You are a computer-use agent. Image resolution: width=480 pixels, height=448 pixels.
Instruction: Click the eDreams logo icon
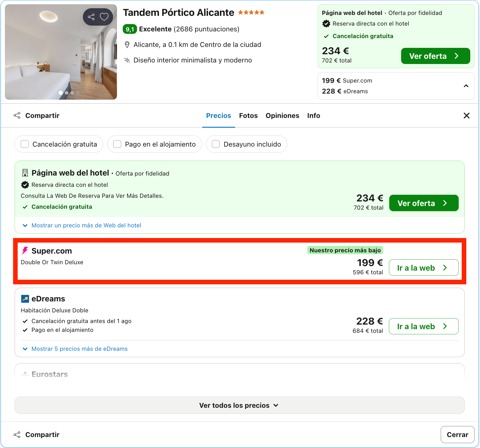[x=25, y=299]
